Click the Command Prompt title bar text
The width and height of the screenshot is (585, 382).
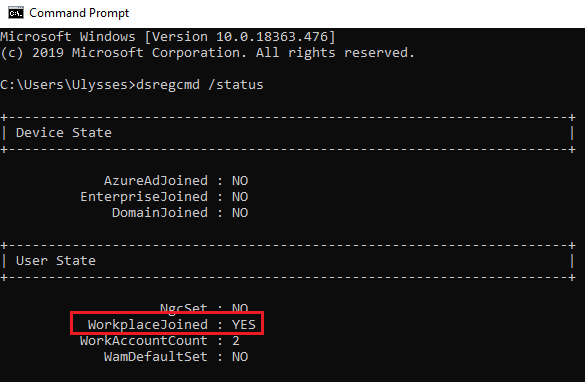(x=79, y=13)
